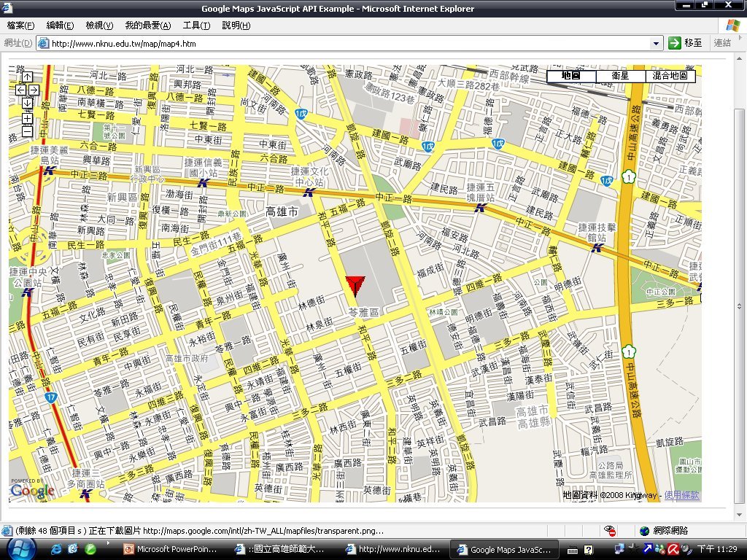Image resolution: width=747 pixels, height=560 pixels.
Task: Zoom out with the minus map control
Action: tap(27, 131)
